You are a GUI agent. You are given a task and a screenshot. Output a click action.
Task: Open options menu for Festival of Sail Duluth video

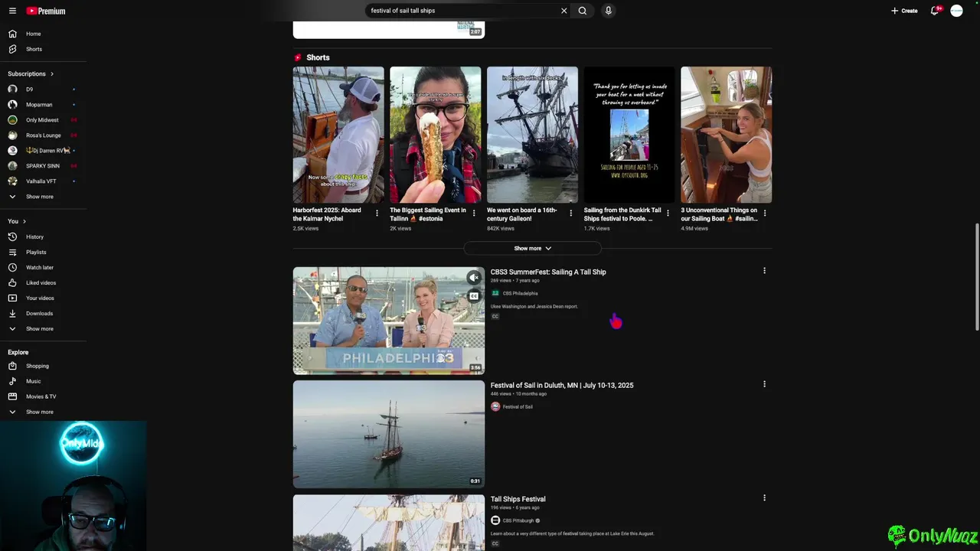tap(764, 384)
